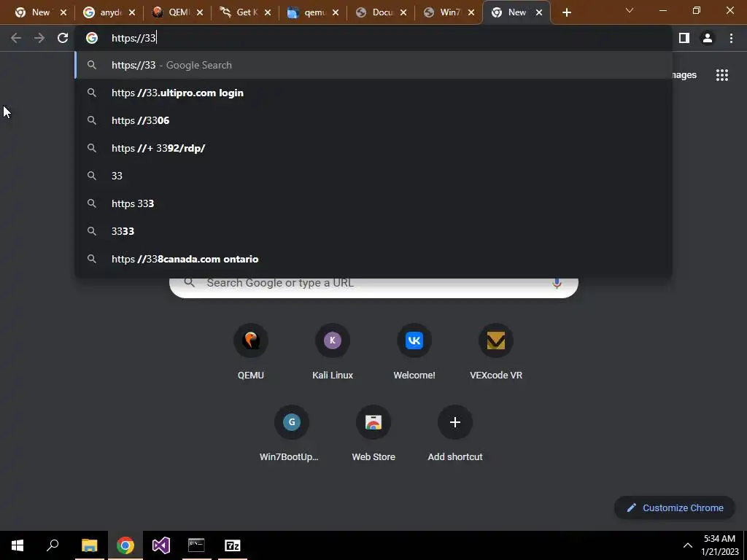The width and height of the screenshot is (747, 560).
Task: Select 'https://33 - Google Search' suggestion
Action: [373, 65]
